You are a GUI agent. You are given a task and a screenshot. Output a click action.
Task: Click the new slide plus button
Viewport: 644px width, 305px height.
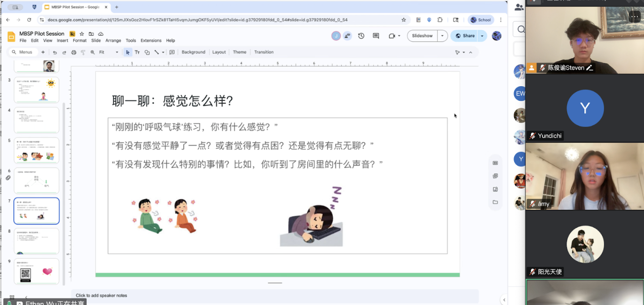point(43,52)
